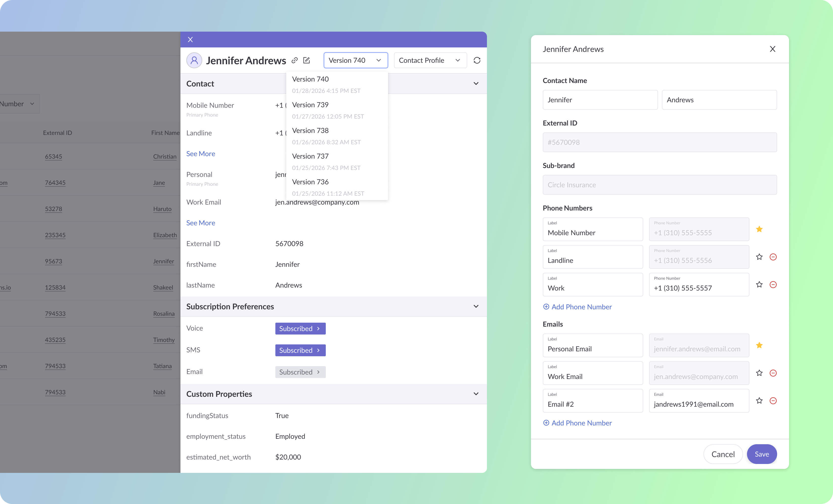Collapse the Subscription Preferences section
833x504 pixels.
[476, 306]
